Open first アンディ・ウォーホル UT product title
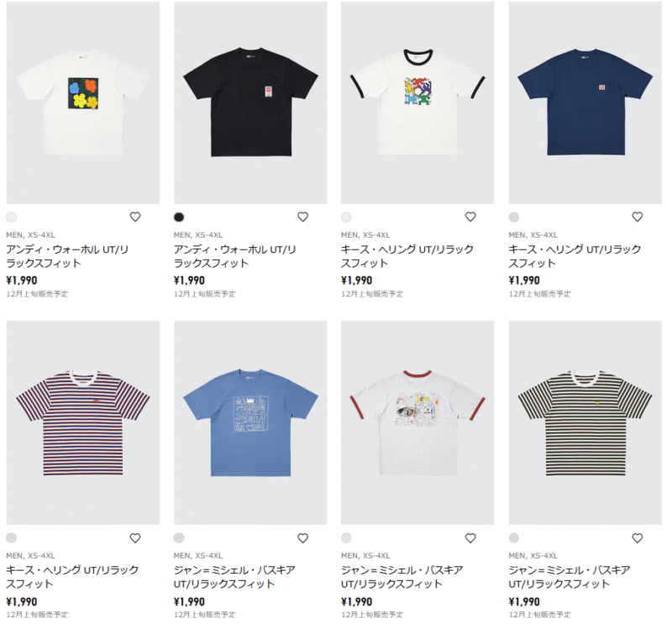The image size is (672, 629). [x=67, y=256]
